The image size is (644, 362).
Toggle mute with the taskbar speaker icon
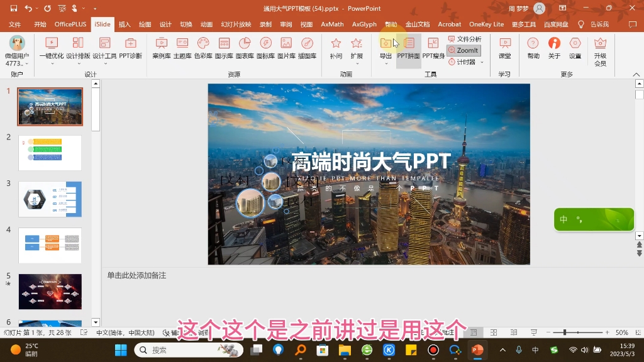pos(584,350)
